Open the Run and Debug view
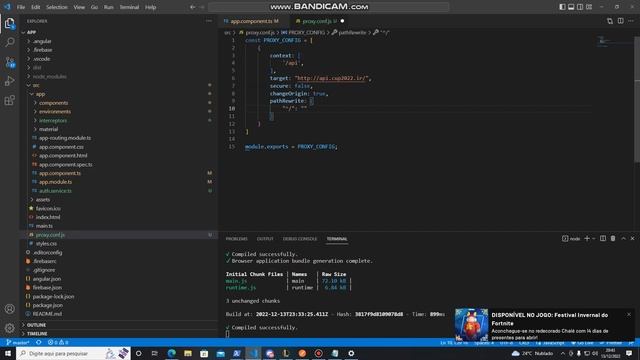This screenshot has width=640, height=360. click(x=9, y=81)
